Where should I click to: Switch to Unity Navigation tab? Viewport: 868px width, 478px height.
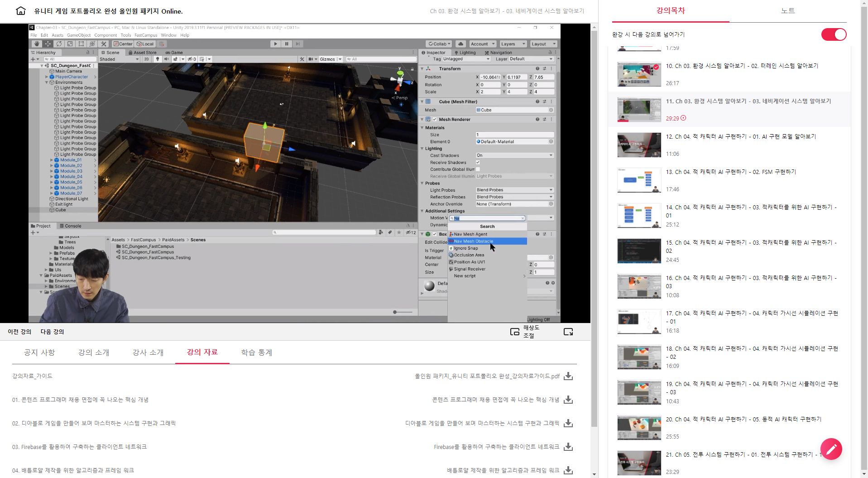coord(499,53)
